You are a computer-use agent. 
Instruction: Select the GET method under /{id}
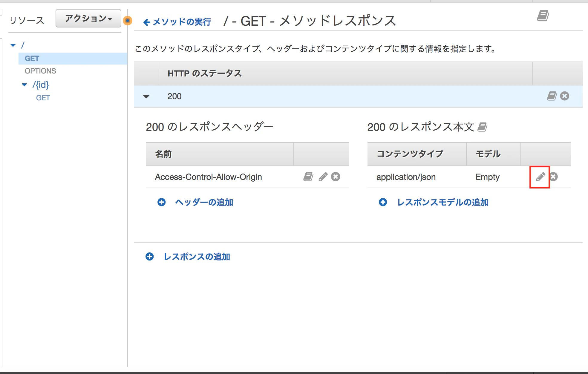[43, 98]
